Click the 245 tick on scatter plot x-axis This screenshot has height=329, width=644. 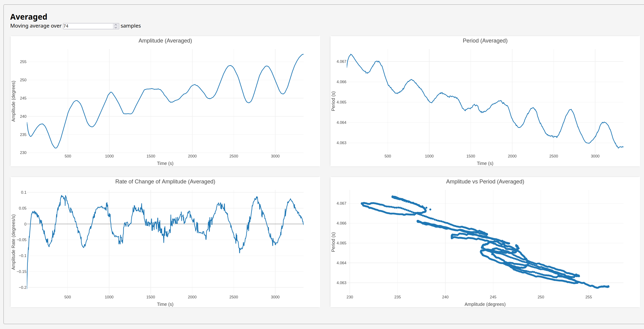[x=493, y=297]
